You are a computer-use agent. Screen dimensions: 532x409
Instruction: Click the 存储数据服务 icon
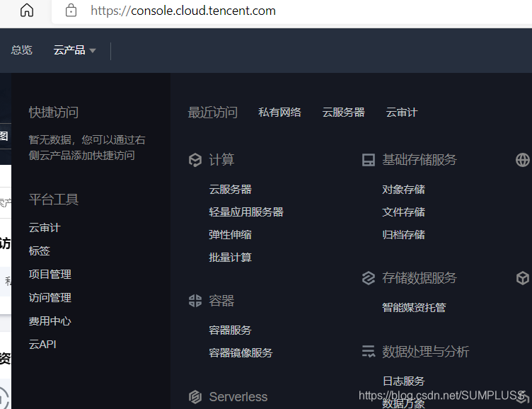[369, 278]
